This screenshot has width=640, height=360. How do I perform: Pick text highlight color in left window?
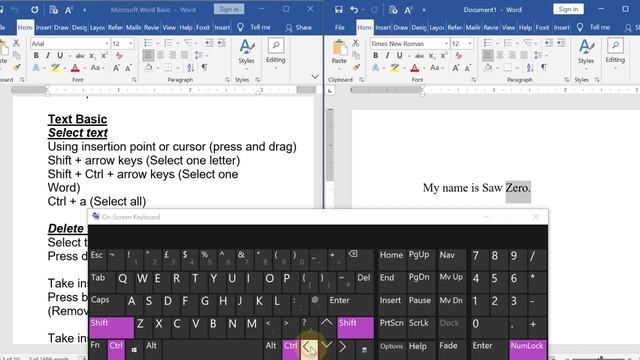[x=55, y=68]
